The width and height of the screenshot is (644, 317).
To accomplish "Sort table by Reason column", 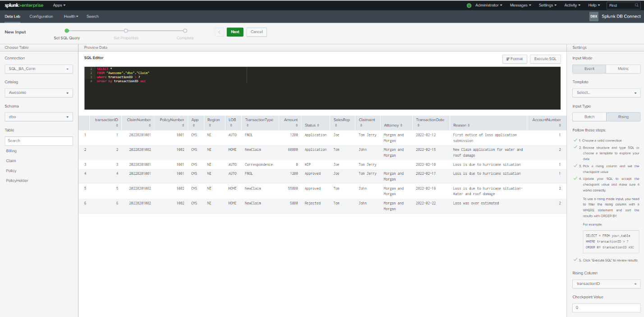I will [x=462, y=125].
